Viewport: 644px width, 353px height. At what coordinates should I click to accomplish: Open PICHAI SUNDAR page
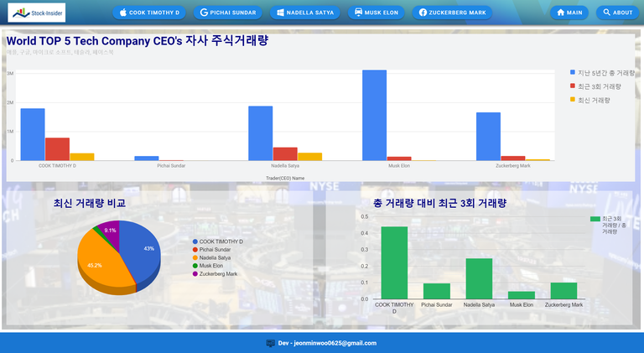pyautogui.click(x=227, y=13)
